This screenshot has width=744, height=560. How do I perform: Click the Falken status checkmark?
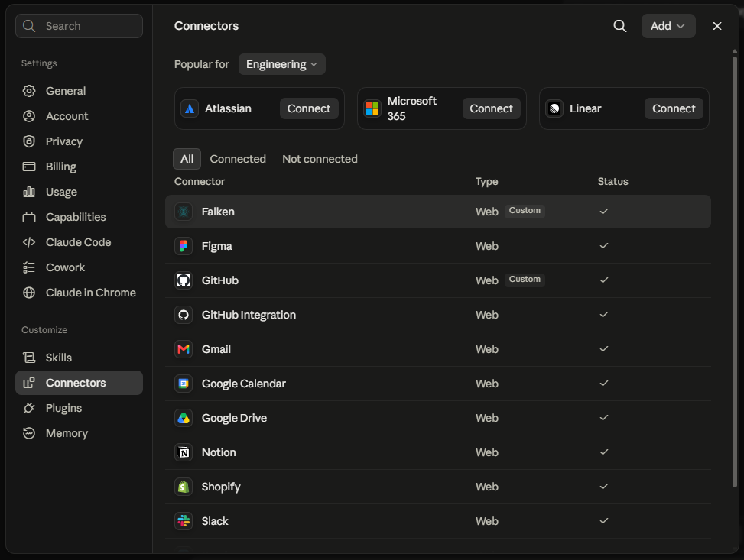point(603,212)
